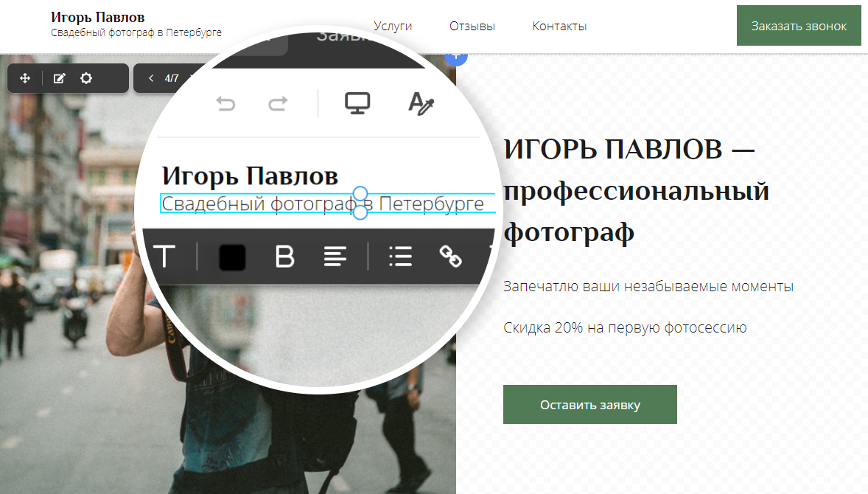Click the text Запечатлю ваши незабываемые моменты
The width and height of the screenshot is (868, 494).
click(x=648, y=286)
